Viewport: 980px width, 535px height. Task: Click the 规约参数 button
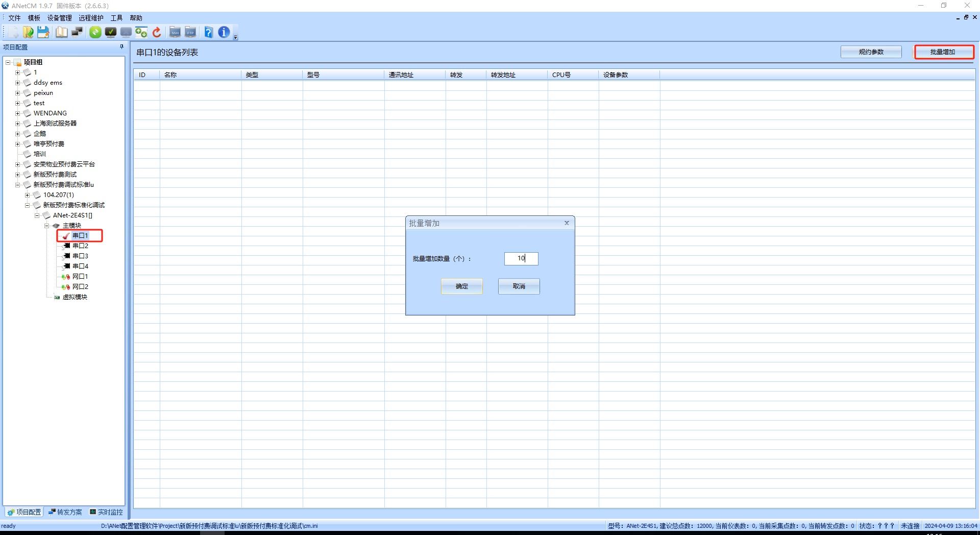[871, 52]
